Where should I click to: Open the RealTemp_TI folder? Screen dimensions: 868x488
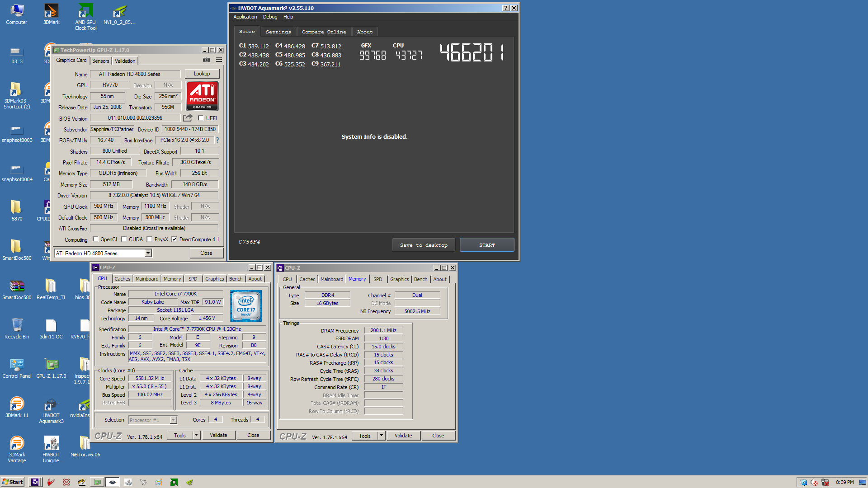[x=51, y=289]
